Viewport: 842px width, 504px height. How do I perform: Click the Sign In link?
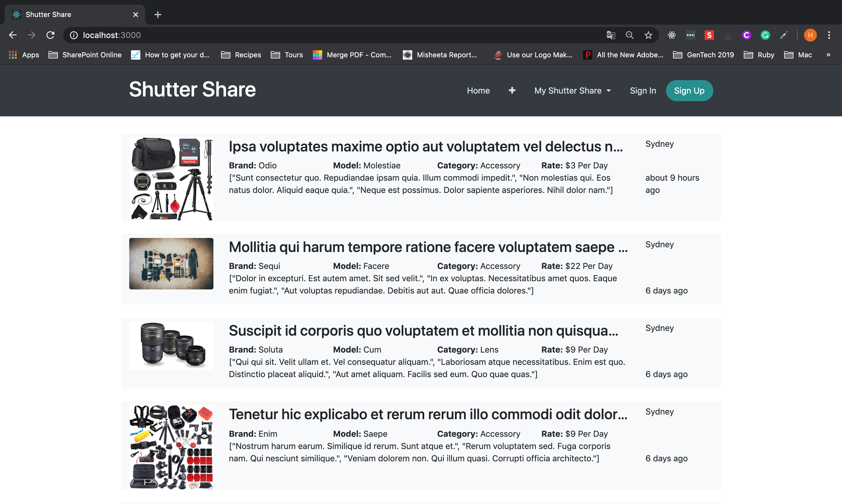tap(643, 91)
